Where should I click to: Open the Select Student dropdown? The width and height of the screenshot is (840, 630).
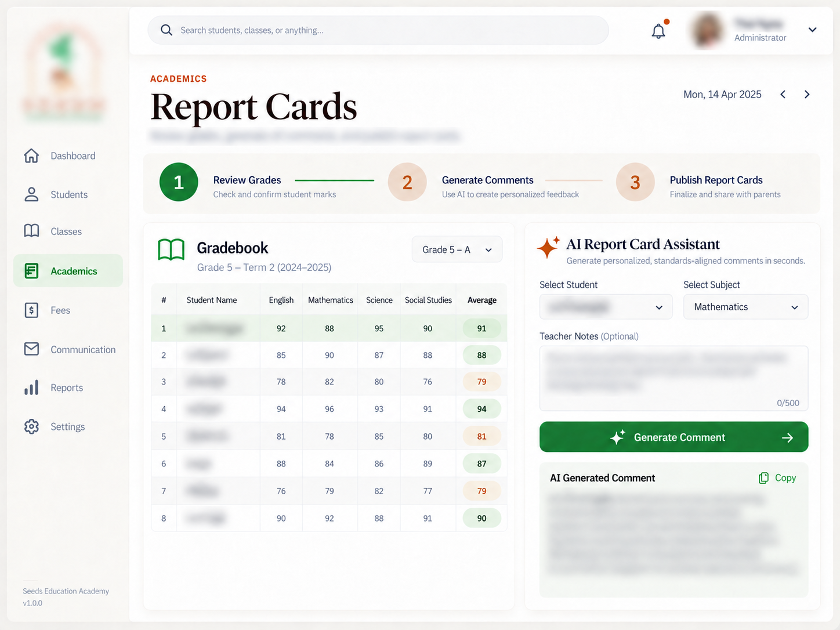click(606, 307)
